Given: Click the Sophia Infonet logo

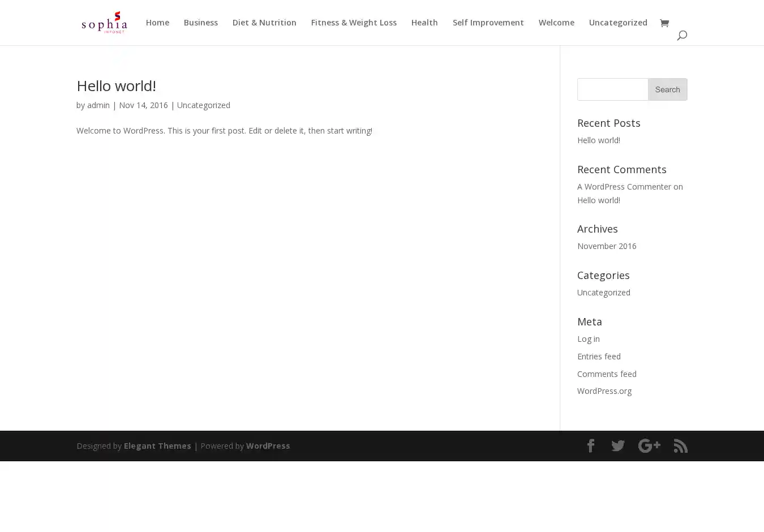Looking at the screenshot, I should pyautogui.click(x=105, y=23).
